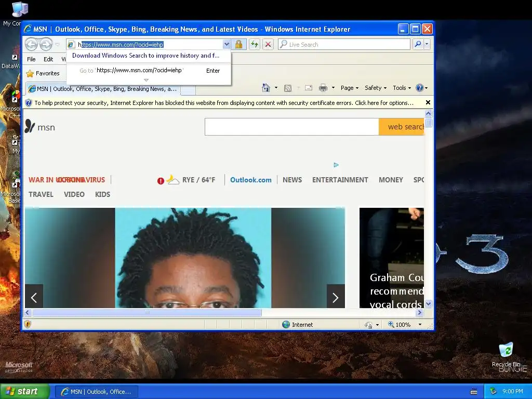
Task: Click previous slide arrow on carousel
Action: [x=34, y=296]
